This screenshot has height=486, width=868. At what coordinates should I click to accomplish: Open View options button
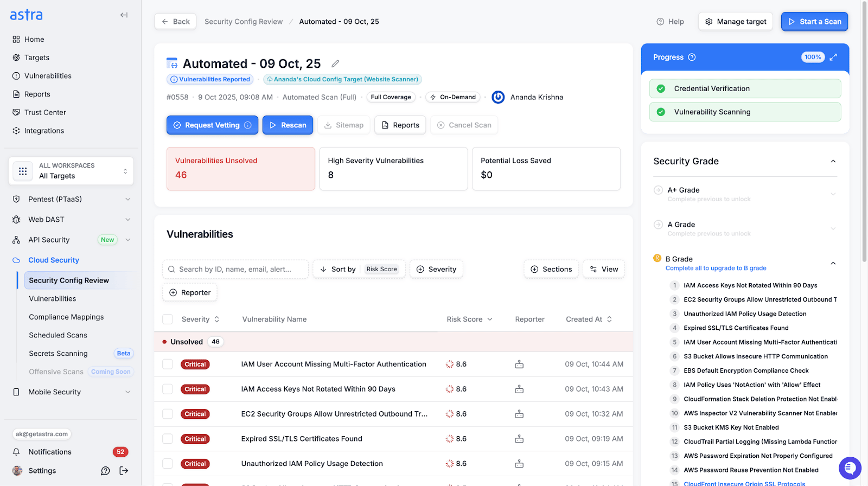tap(604, 270)
